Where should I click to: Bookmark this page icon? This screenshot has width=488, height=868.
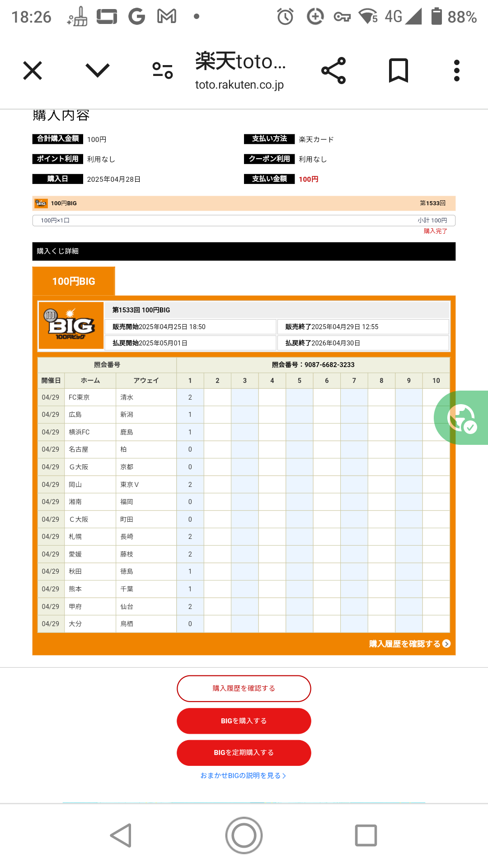(x=399, y=71)
